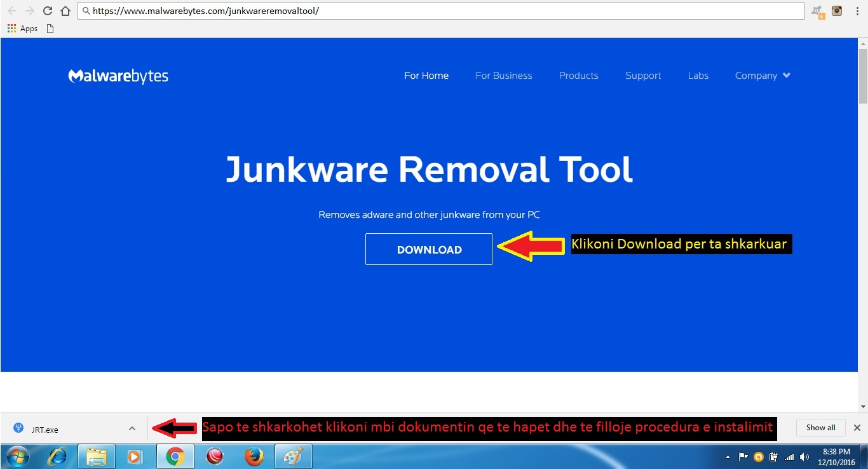This screenshot has width=868, height=469.
Task: Open the Windows Start menu
Action: [x=17, y=457]
